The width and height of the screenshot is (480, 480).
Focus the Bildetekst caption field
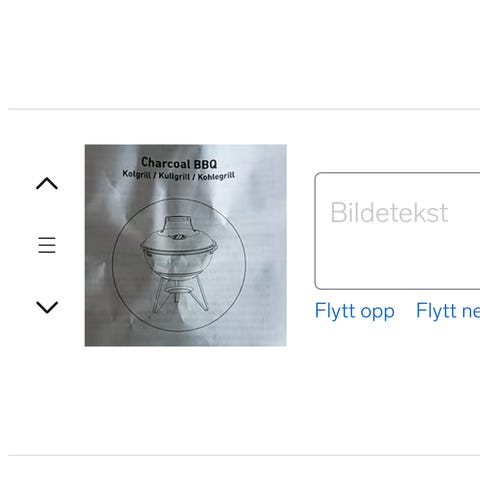[x=397, y=231]
